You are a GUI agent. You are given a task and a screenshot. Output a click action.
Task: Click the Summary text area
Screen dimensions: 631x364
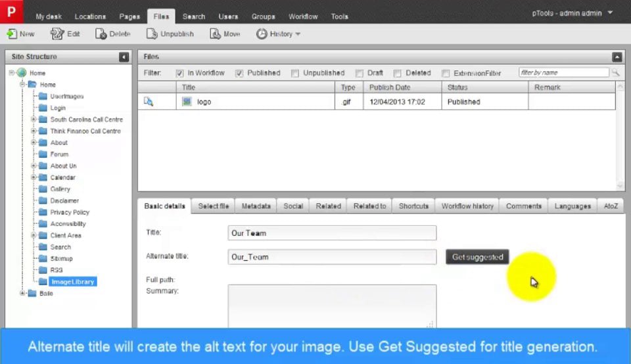pyautogui.click(x=332, y=306)
